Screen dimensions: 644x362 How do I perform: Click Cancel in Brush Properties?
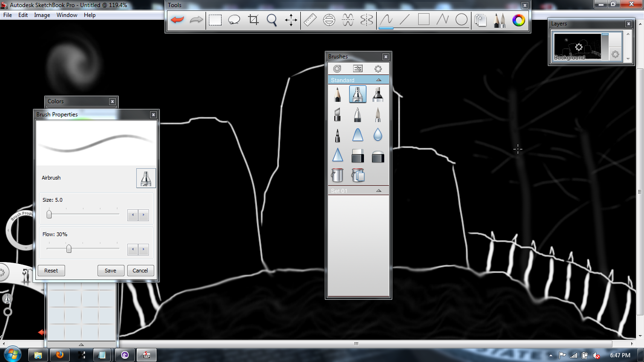click(140, 271)
